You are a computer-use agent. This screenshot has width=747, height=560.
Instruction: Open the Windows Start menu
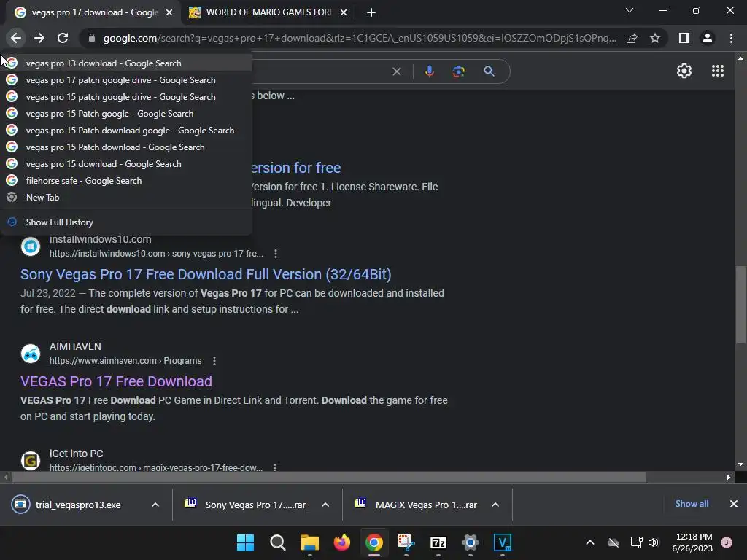click(x=245, y=542)
